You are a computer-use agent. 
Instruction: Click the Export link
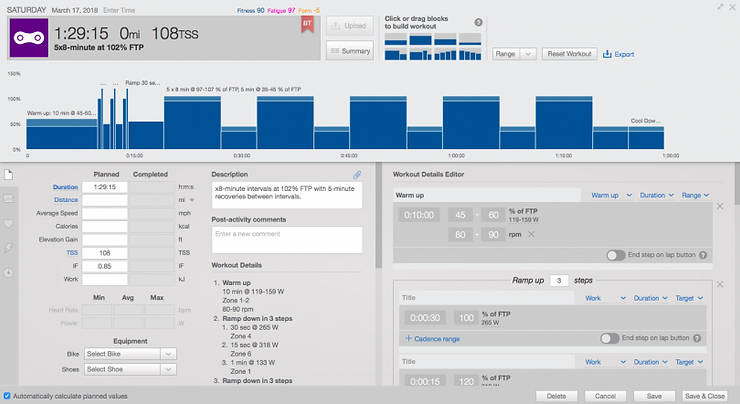tap(619, 54)
